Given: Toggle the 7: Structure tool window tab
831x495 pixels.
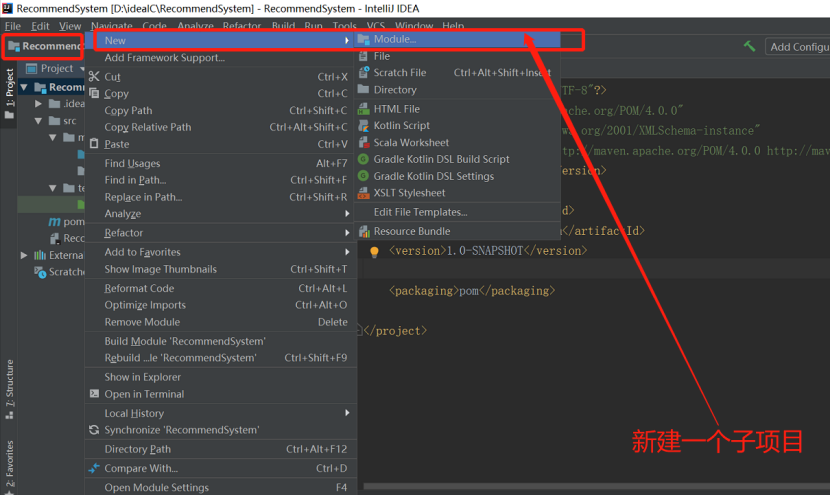Looking at the screenshot, I should click(x=9, y=390).
